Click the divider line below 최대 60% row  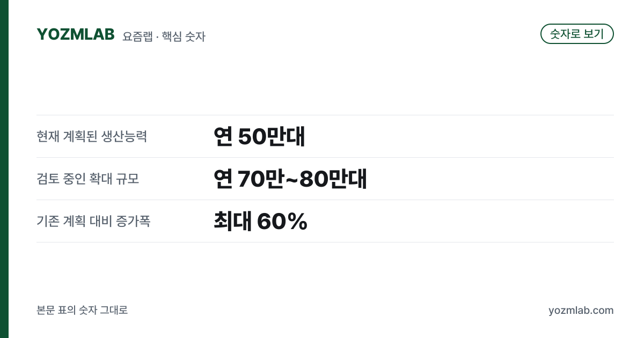point(325,242)
